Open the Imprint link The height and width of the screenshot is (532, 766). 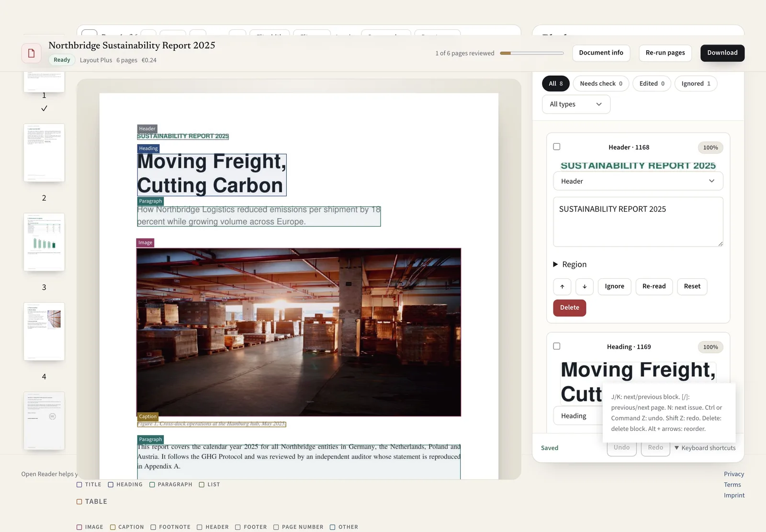(734, 495)
